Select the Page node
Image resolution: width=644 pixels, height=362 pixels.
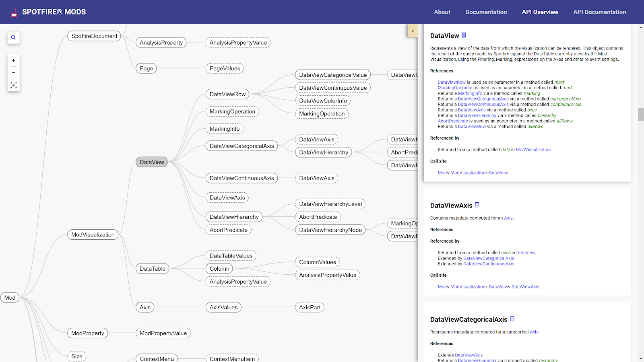146,68
